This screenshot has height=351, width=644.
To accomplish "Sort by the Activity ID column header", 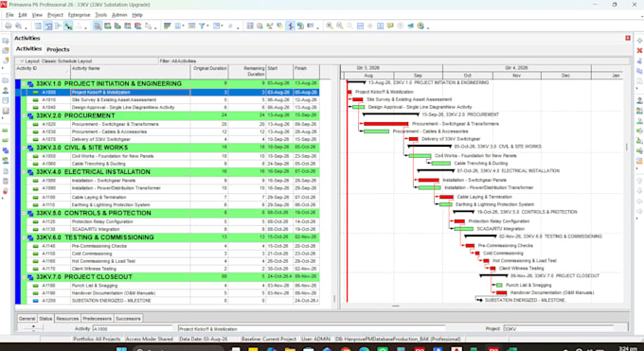I will coord(43,72).
